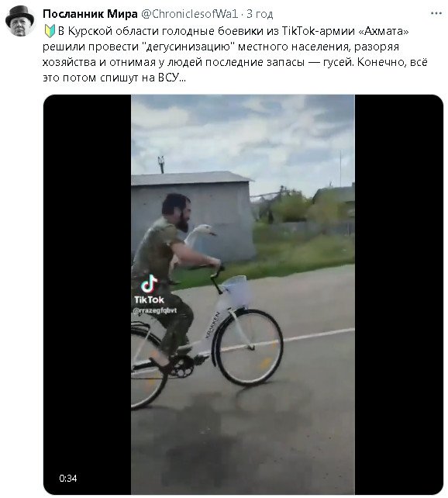
Task: Click the TikTok note logo watermark
Action: 149,284
